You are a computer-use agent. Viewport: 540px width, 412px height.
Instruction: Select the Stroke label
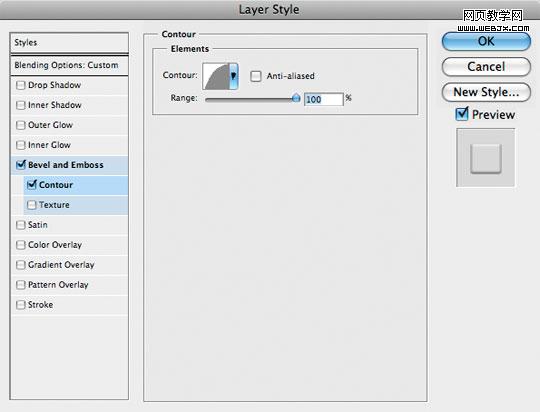coord(40,305)
